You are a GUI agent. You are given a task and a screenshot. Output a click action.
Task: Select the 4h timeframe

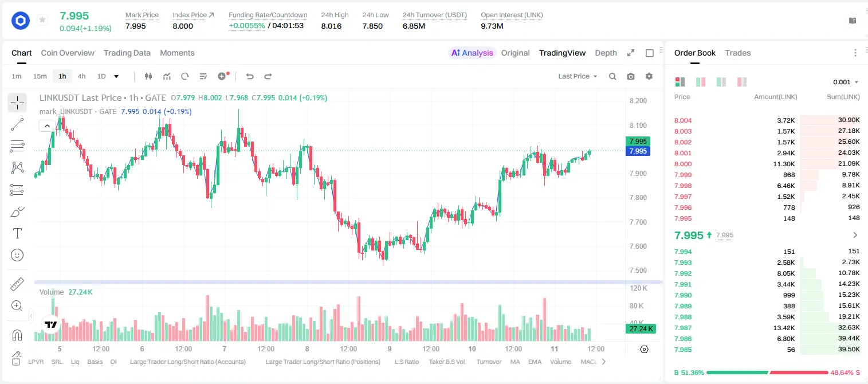[81, 76]
